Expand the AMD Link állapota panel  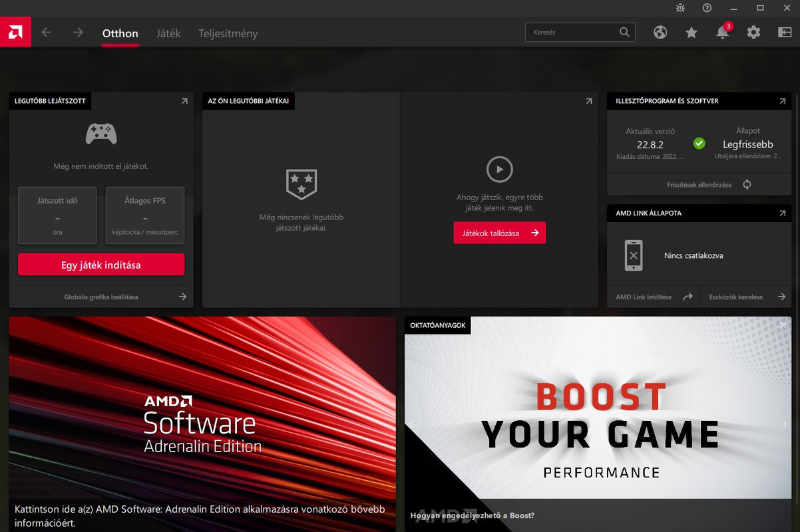click(x=782, y=213)
